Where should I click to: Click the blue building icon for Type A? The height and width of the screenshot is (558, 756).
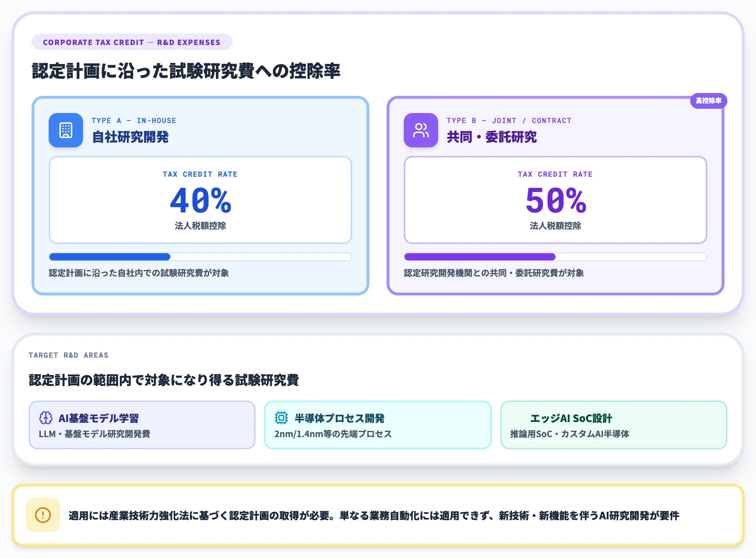pyautogui.click(x=66, y=130)
